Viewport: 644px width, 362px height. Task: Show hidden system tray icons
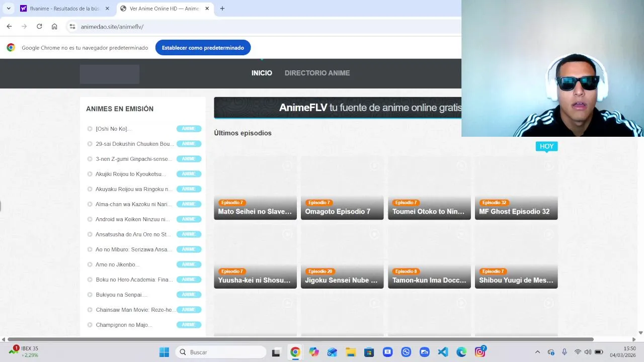point(537,352)
